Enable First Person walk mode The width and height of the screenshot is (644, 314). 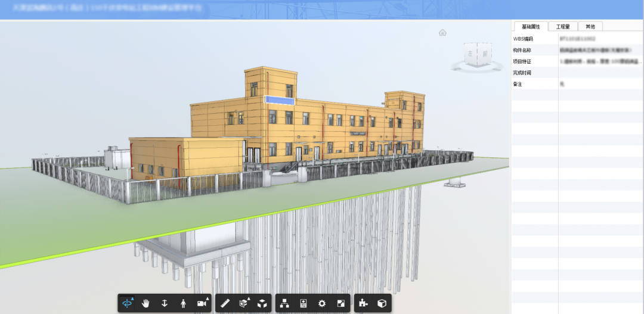click(183, 303)
